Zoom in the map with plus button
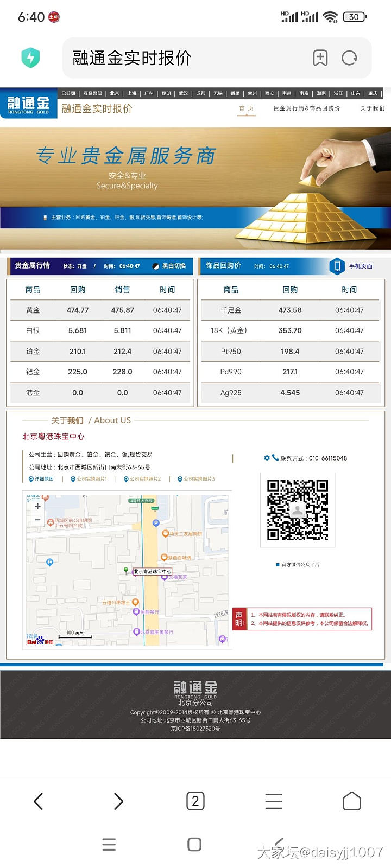The height and width of the screenshot is (868, 391). [x=37, y=506]
